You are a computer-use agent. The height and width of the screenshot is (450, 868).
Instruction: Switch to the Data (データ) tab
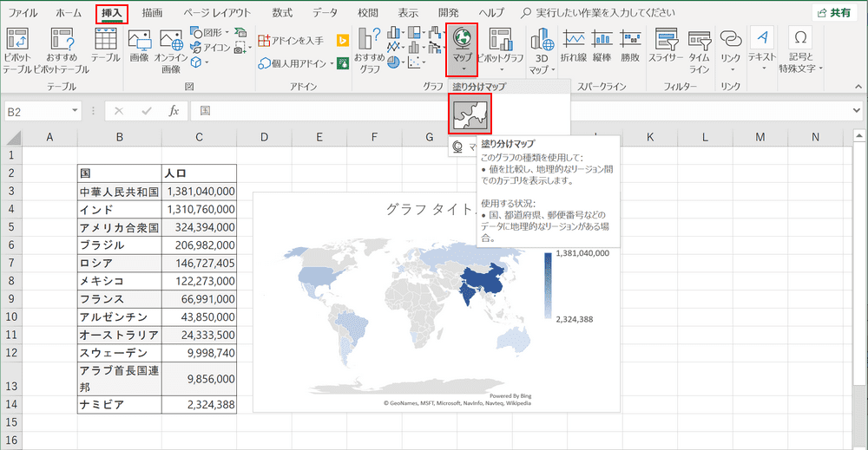coord(325,13)
